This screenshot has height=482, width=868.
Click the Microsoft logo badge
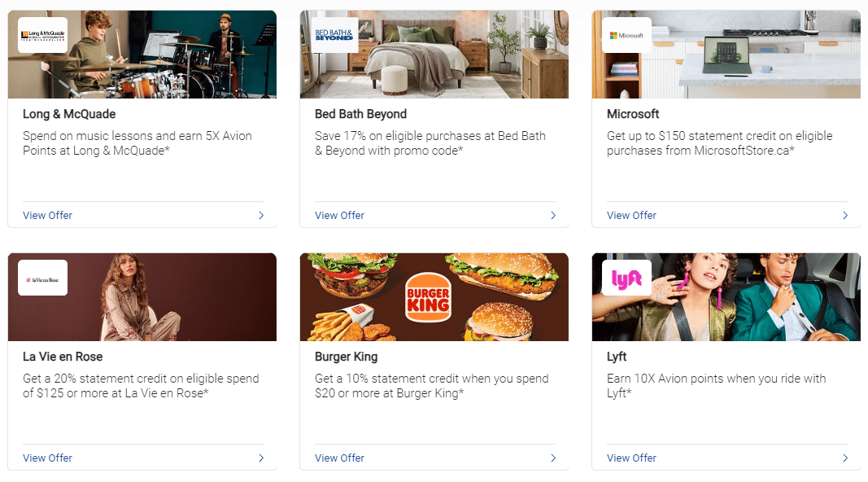coord(626,35)
